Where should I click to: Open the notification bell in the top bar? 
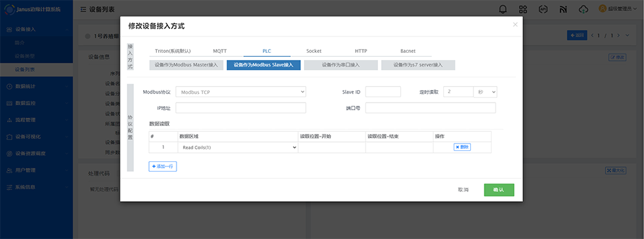503,9
